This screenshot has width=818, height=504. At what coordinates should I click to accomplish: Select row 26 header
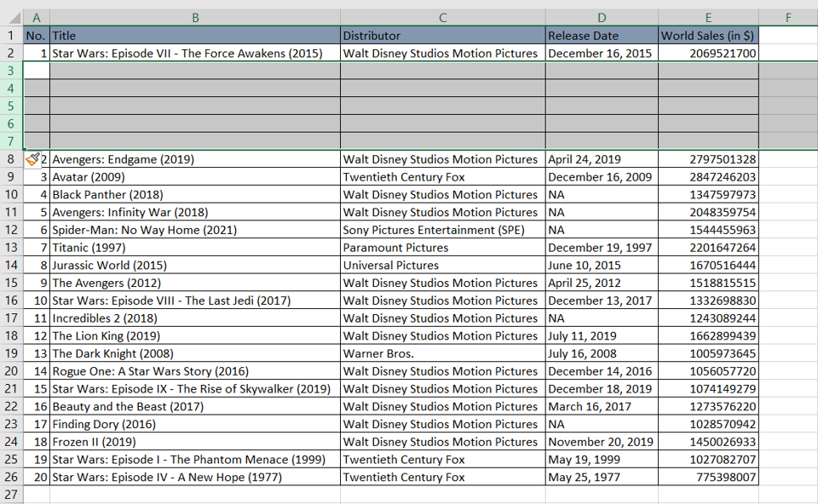pos(11,477)
